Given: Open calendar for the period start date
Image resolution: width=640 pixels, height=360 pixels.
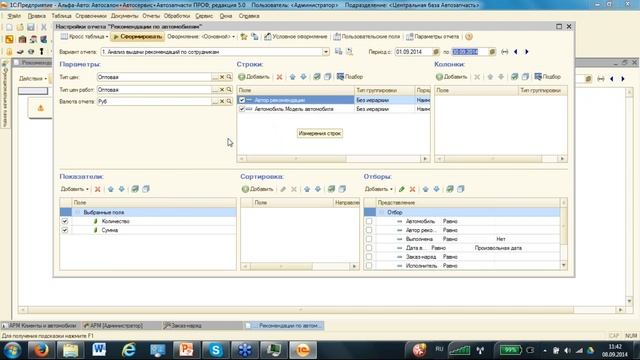Looking at the screenshot, I should [436, 52].
